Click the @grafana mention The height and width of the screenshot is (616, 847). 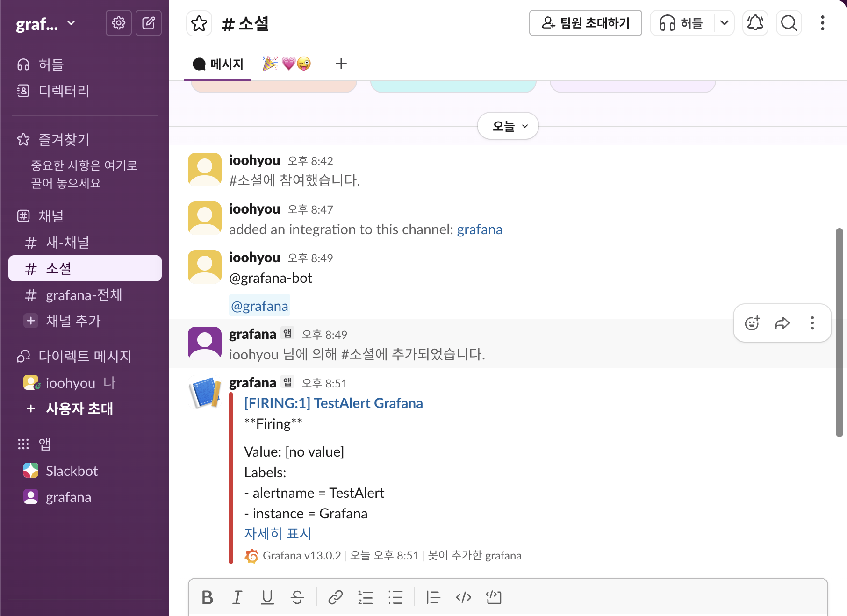pos(259,306)
